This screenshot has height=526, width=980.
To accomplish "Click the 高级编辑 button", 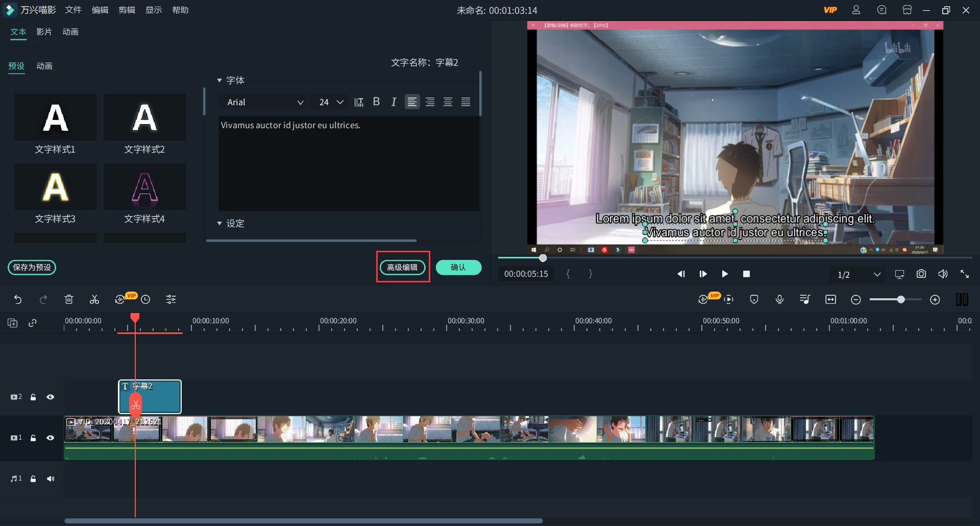I will tap(402, 267).
